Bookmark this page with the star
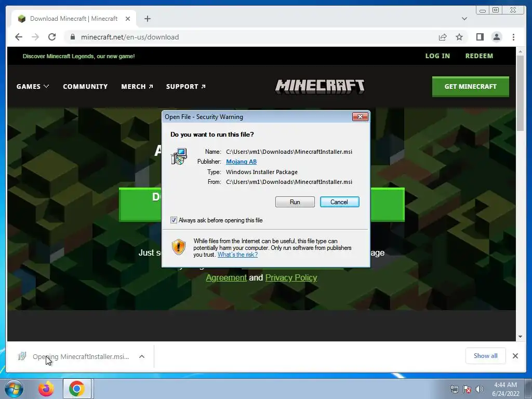 pyautogui.click(x=459, y=37)
